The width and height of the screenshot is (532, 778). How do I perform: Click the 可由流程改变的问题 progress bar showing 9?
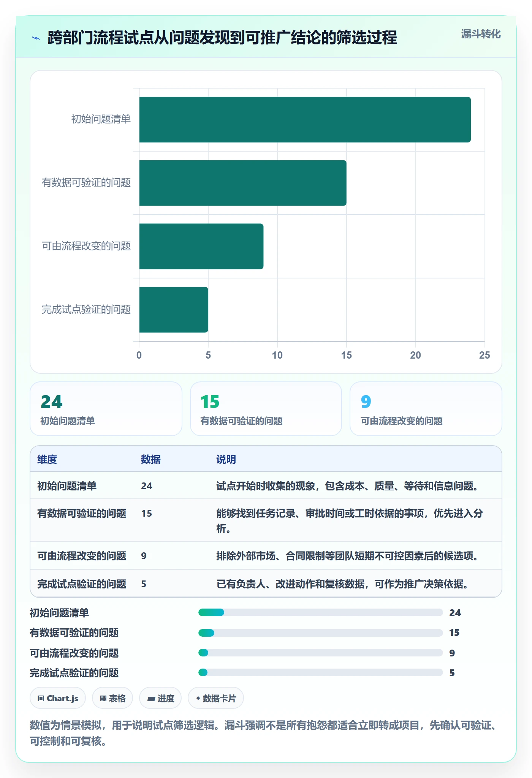[321, 653]
